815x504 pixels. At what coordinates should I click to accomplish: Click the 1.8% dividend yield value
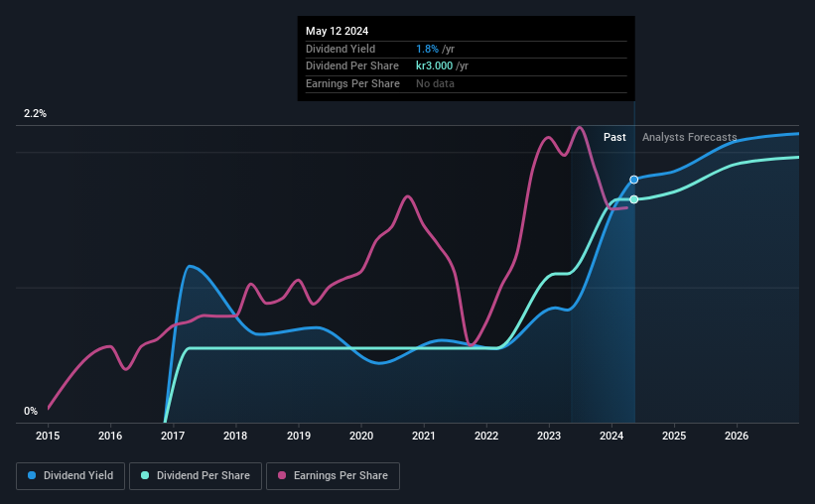pos(427,49)
